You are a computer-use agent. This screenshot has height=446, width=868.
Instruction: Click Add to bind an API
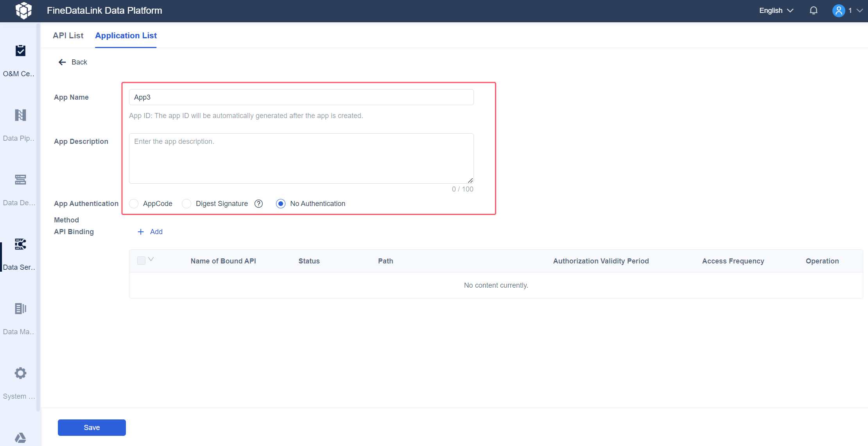click(150, 231)
